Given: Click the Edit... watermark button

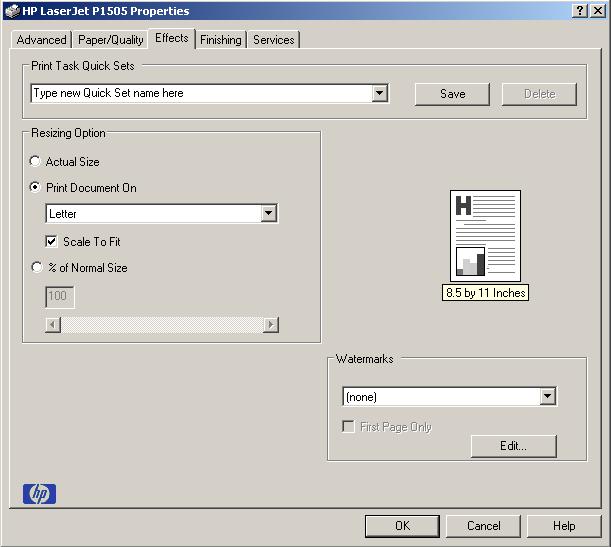Looking at the screenshot, I should coord(514,446).
